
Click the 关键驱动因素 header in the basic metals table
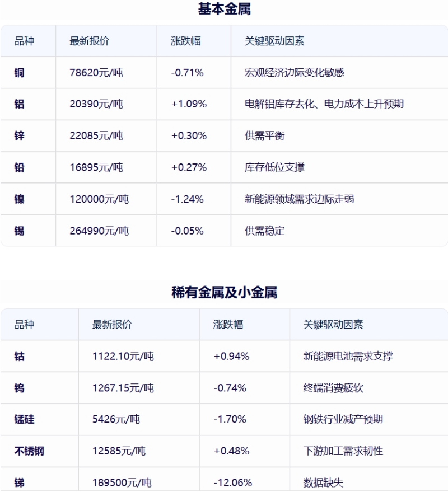[274, 41]
